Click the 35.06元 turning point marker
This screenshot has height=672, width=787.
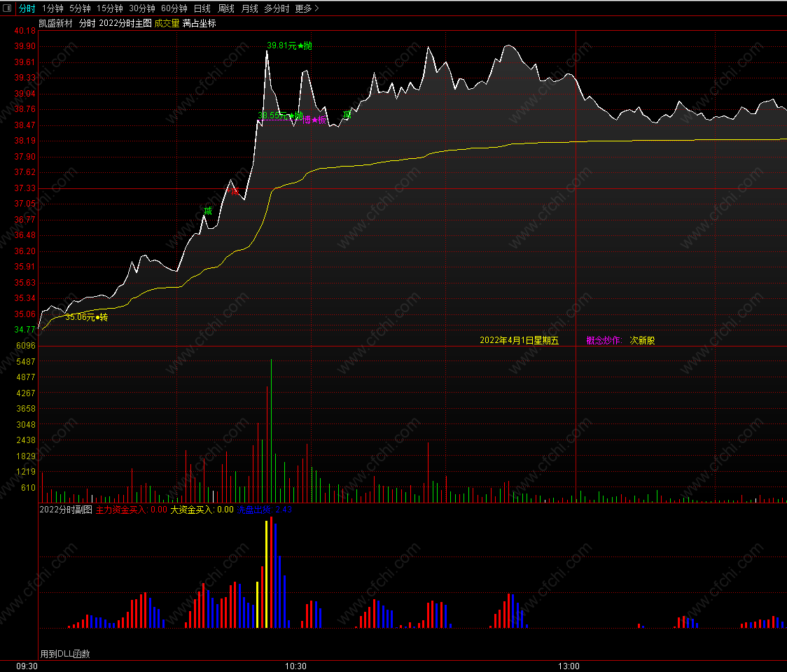(87, 317)
